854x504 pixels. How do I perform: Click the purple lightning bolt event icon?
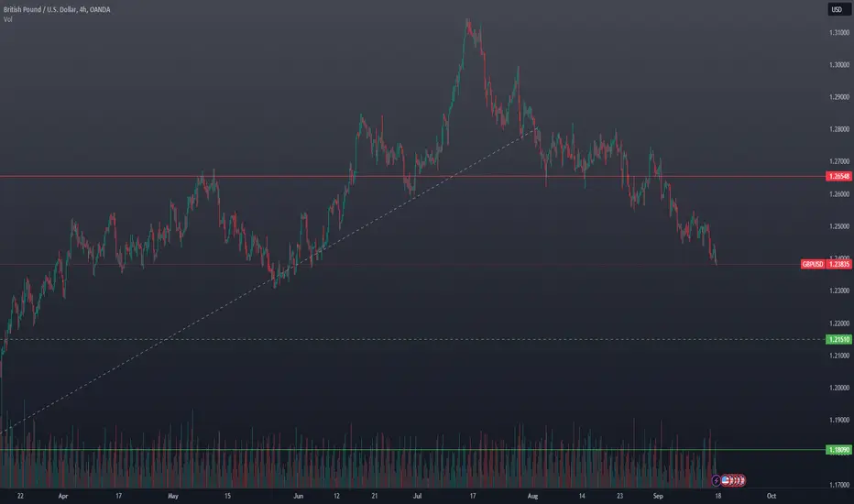click(x=717, y=480)
